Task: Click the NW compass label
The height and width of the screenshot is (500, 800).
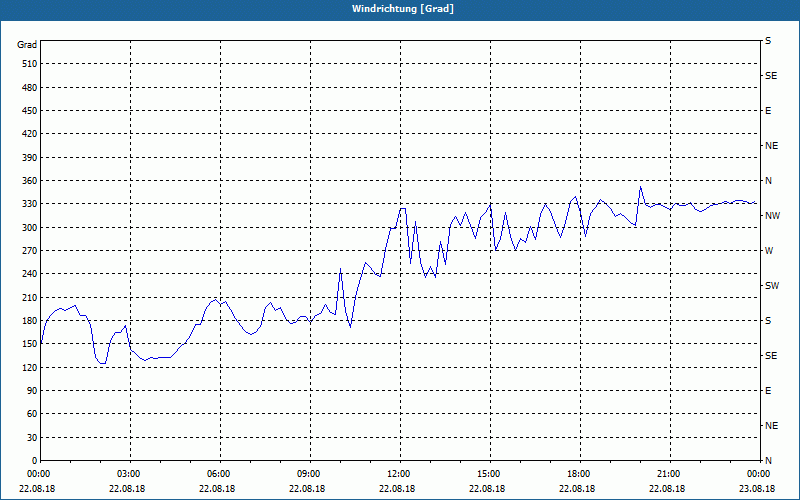Action: tap(772, 216)
